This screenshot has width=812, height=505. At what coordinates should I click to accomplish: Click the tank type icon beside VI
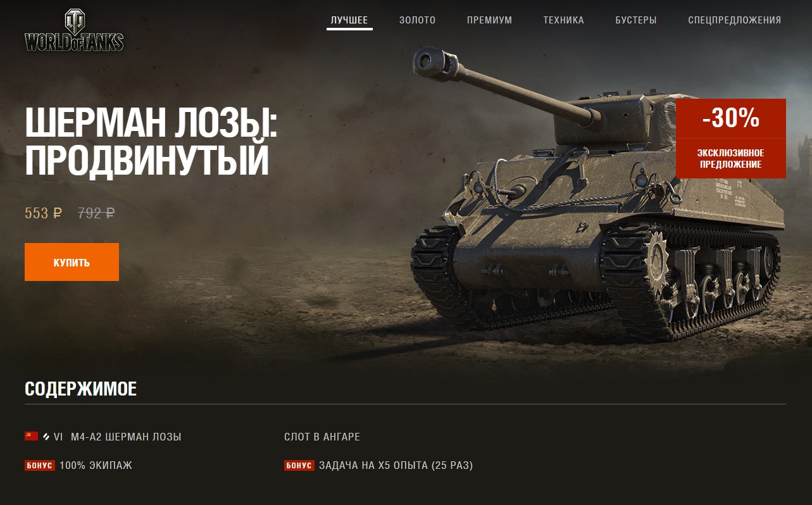tap(46, 437)
